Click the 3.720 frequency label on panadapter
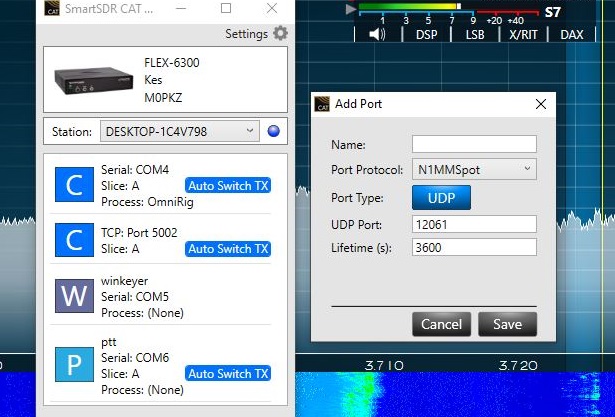Image resolution: width=615 pixels, height=417 pixels. click(x=518, y=366)
